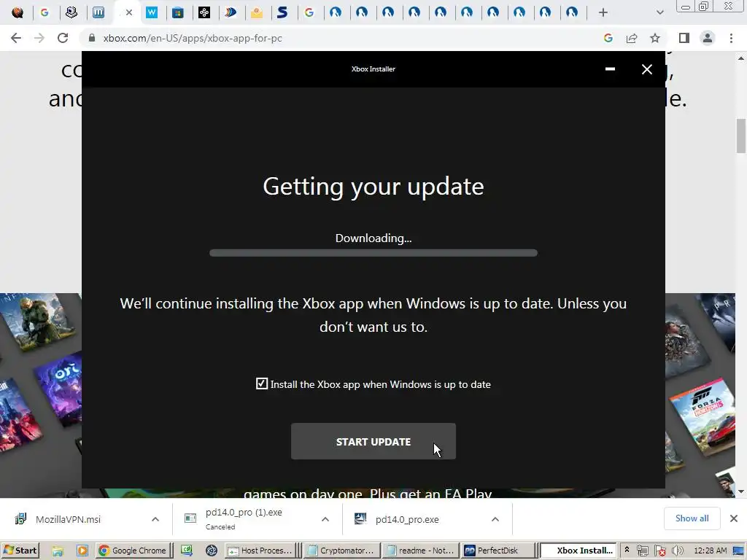Click the Show Desktop button
Viewport: 747px width, 560px height.
739,551
